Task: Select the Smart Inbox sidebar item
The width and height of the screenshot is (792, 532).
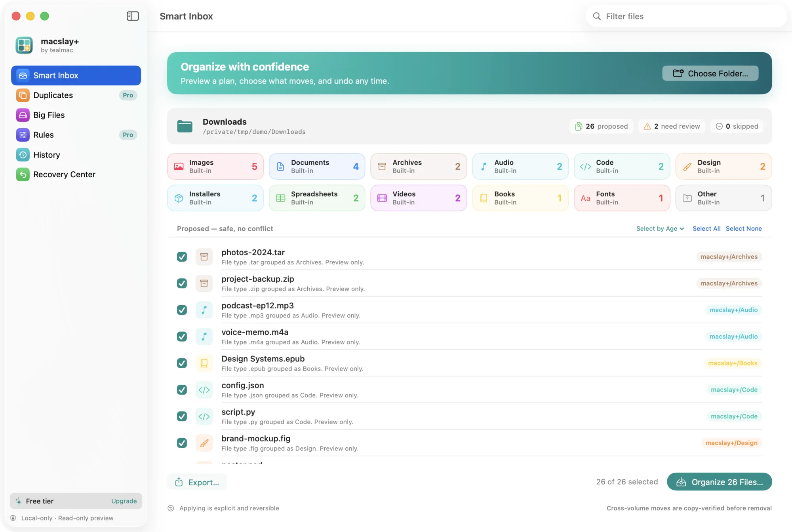Action: point(76,76)
